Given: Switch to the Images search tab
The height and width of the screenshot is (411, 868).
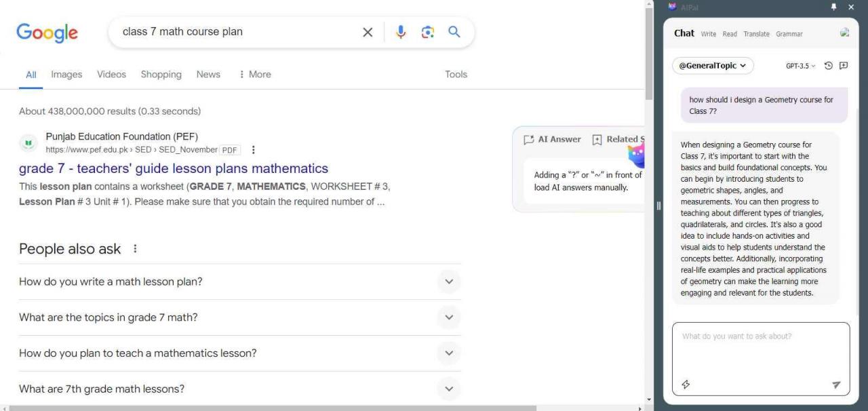Looking at the screenshot, I should click(66, 75).
